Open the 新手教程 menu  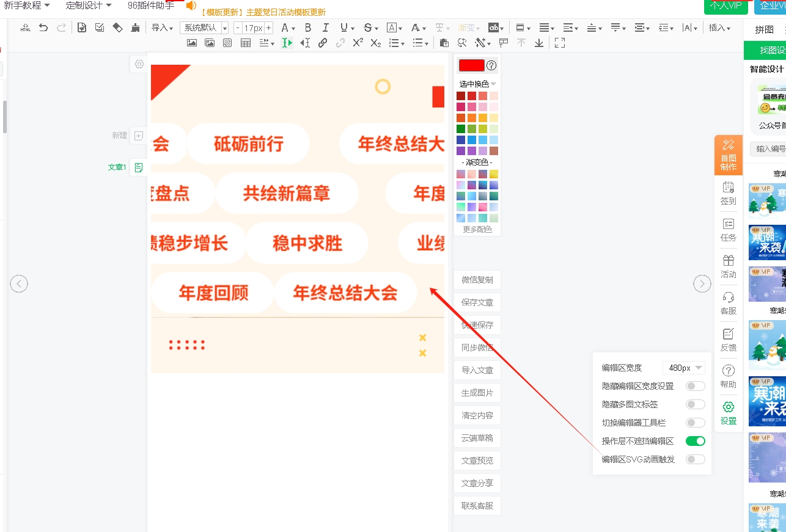tap(27, 5)
